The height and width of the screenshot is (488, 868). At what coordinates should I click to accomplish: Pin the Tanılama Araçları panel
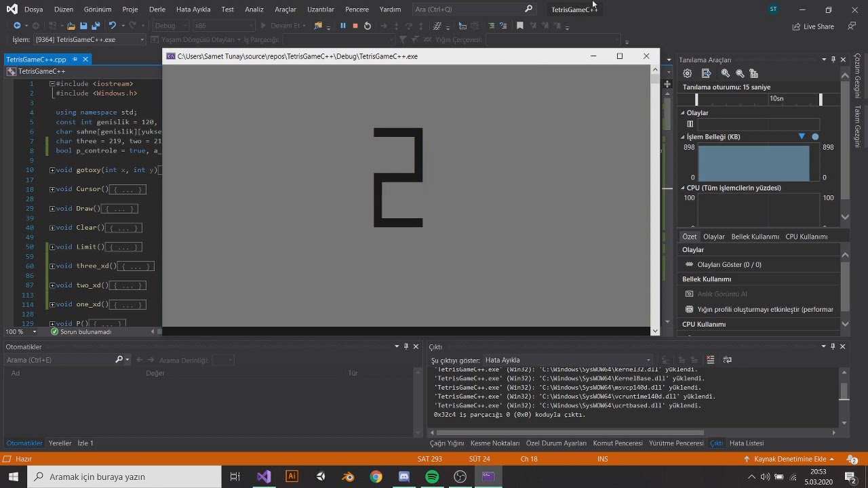pos(833,60)
